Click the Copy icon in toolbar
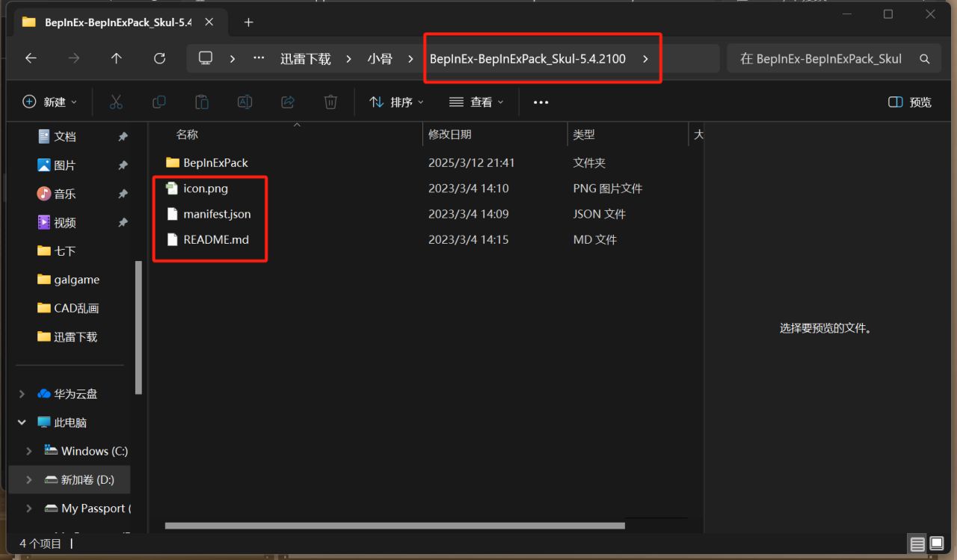957x560 pixels. coord(159,102)
